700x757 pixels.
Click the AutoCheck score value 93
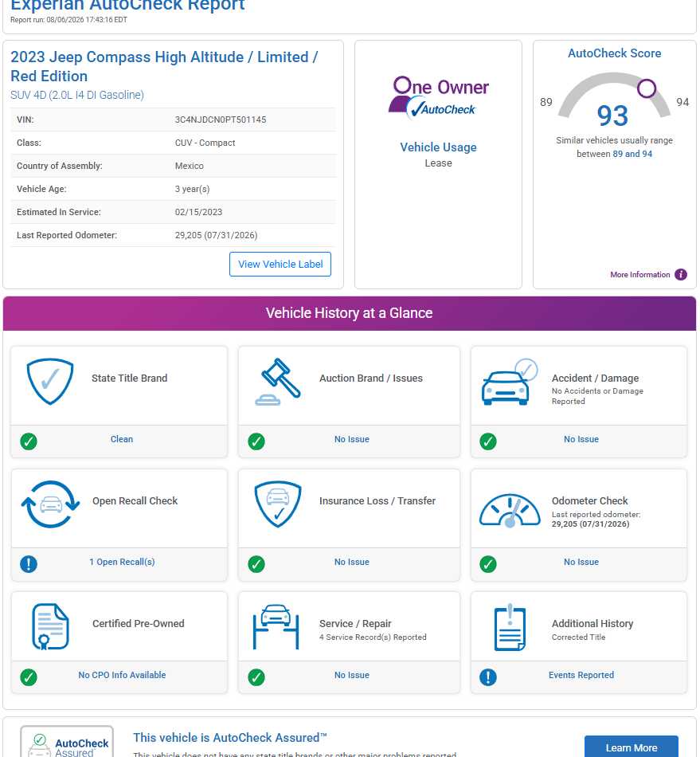(x=612, y=116)
